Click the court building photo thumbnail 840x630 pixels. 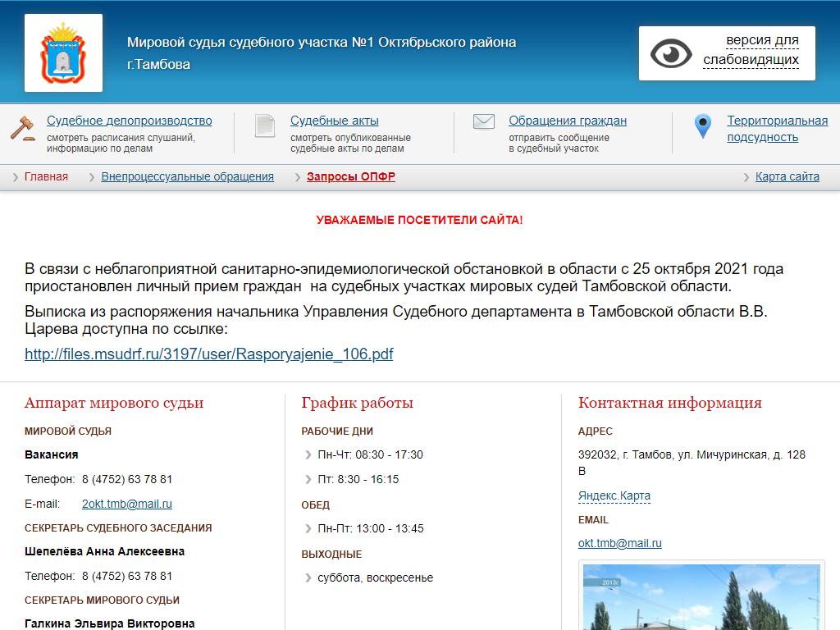[x=700, y=597]
